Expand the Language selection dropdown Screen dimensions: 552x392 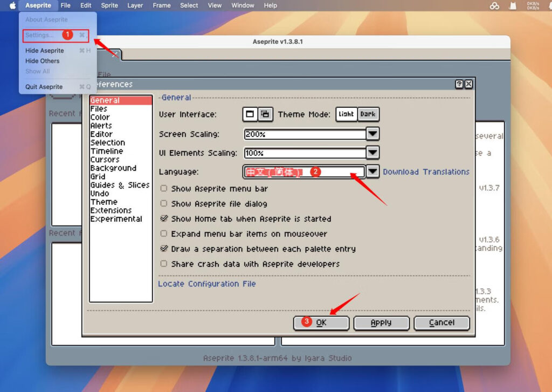pyautogui.click(x=372, y=171)
